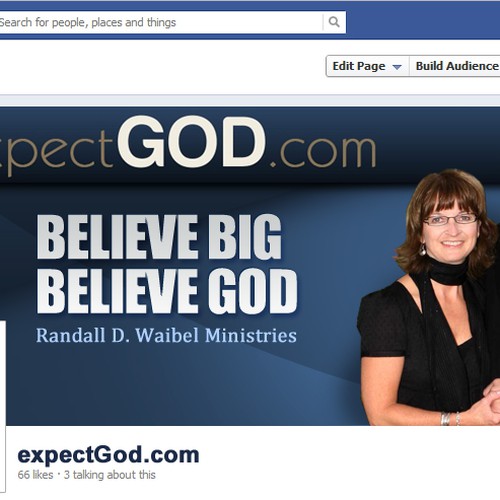Image resolution: width=500 pixels, height=500 pixels.
Task: Click the BELIEVE BIG headline on the cover
Action: point(159,236)
